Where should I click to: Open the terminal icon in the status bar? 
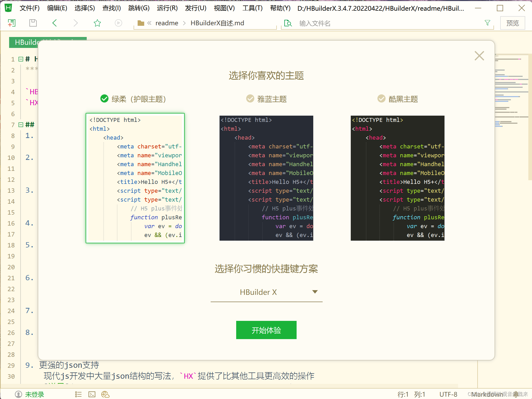click(92, 394)
